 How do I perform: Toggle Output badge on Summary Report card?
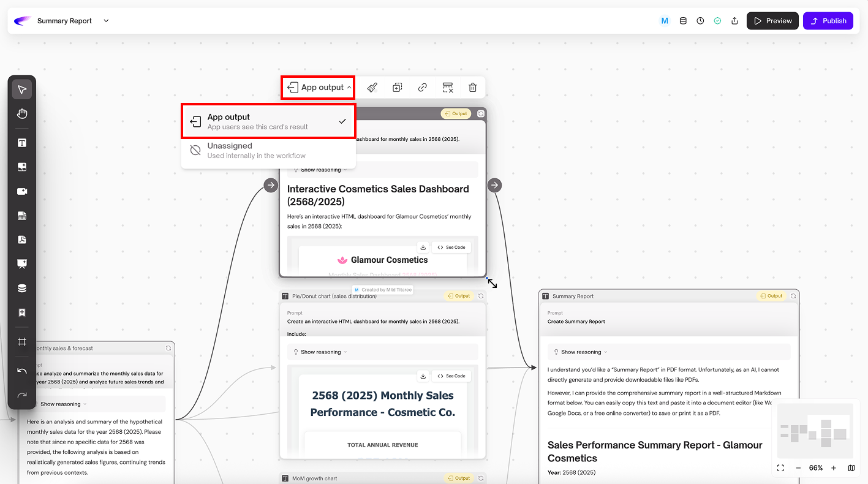click(x=770, y=296)
